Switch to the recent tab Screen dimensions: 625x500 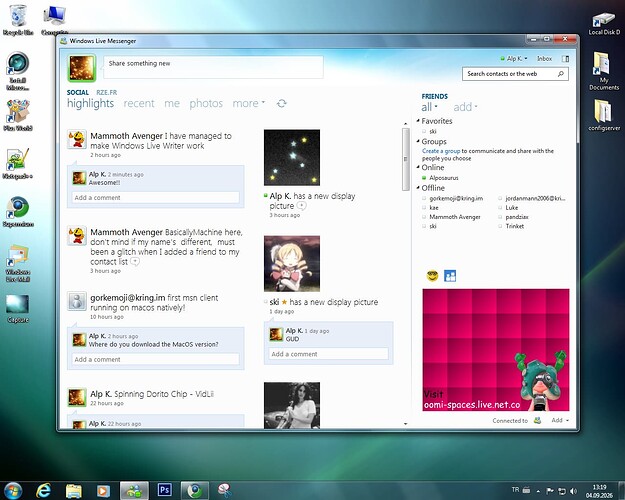139,103
